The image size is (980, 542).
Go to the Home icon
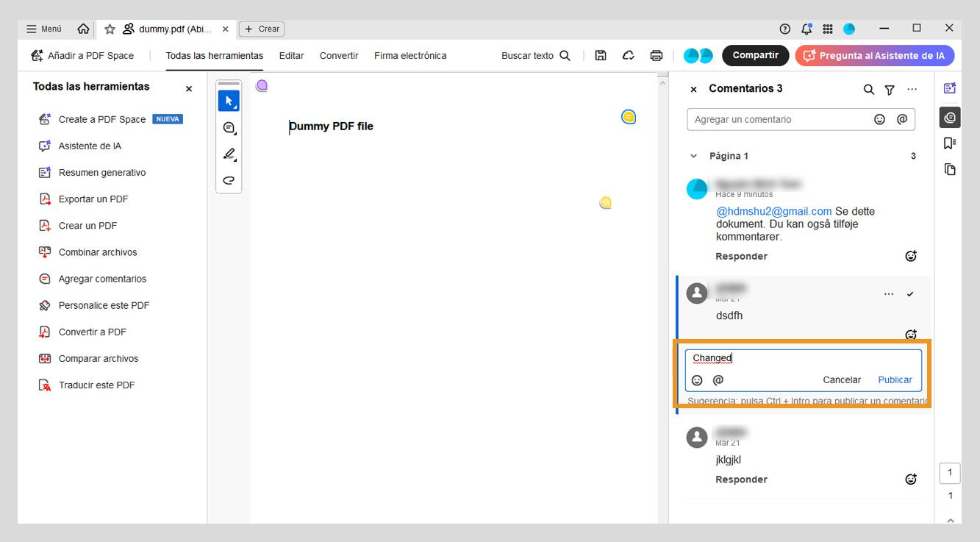tap(83, 29)
